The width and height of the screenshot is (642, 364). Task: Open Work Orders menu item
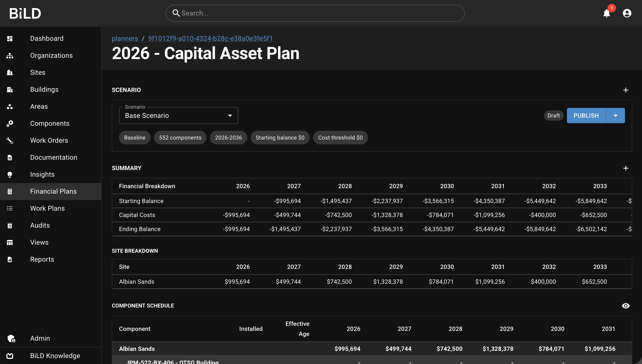pyautogui.click(x=51, y=141)
